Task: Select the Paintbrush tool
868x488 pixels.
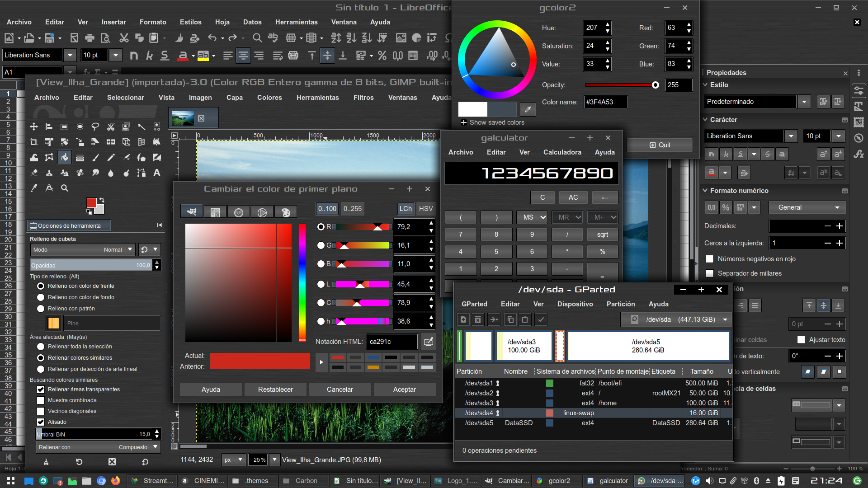Action: click(x=95, y=157)
